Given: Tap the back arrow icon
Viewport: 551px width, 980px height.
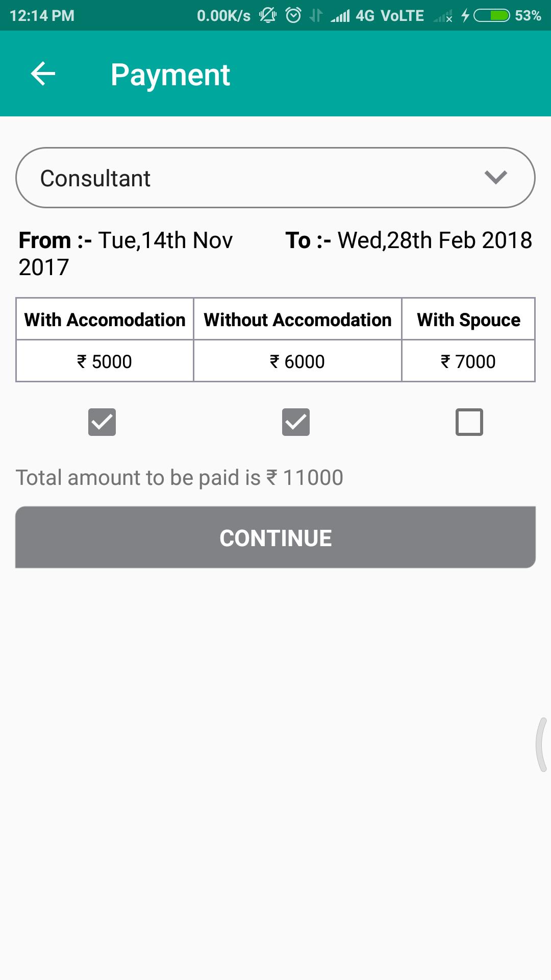Looking at the screenshot, I should point(43,74).
